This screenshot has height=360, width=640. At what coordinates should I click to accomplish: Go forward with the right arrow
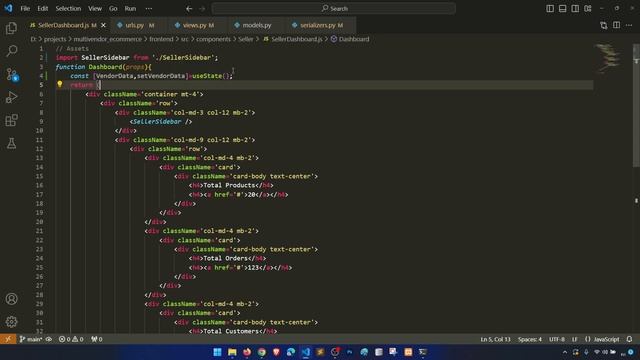click(x=202, y=8)
